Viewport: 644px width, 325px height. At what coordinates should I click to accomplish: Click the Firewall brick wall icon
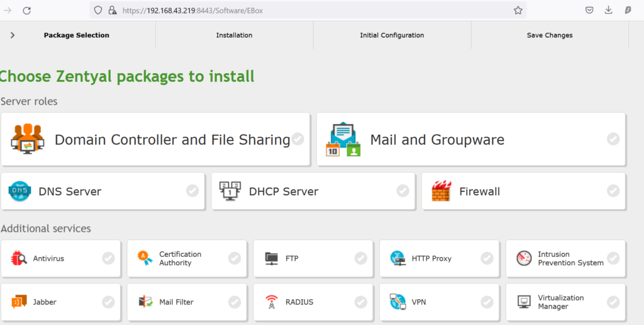click(441, 191)
